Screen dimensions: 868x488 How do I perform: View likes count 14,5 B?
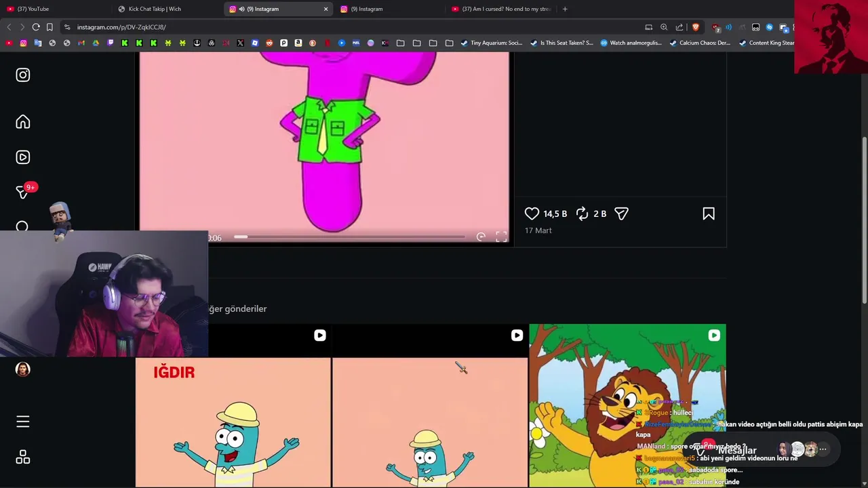tap(555, 213)
